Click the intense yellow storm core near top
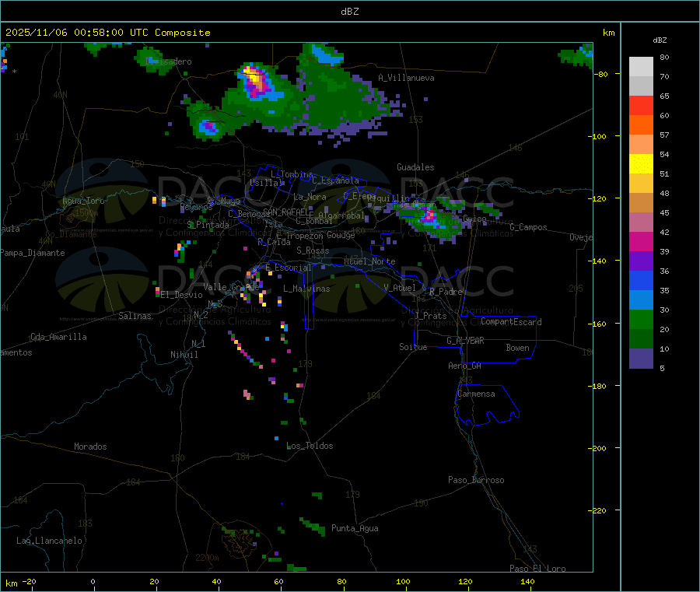Image resolution: width=700 pixels, height=592 pixels. [x=254, y=75]
